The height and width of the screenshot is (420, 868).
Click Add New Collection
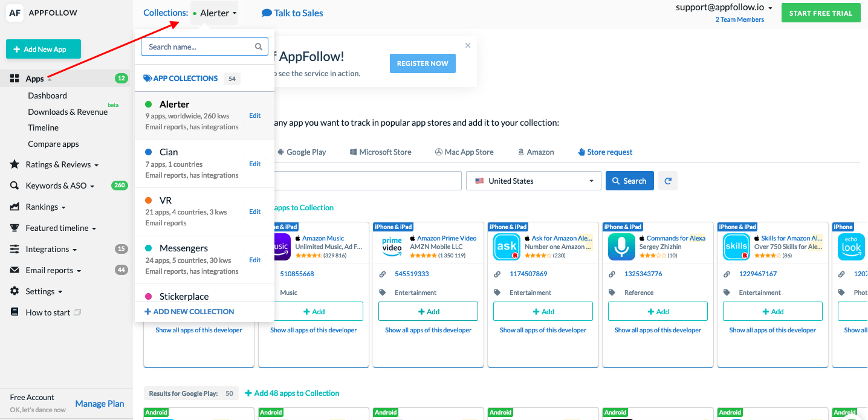189,312
